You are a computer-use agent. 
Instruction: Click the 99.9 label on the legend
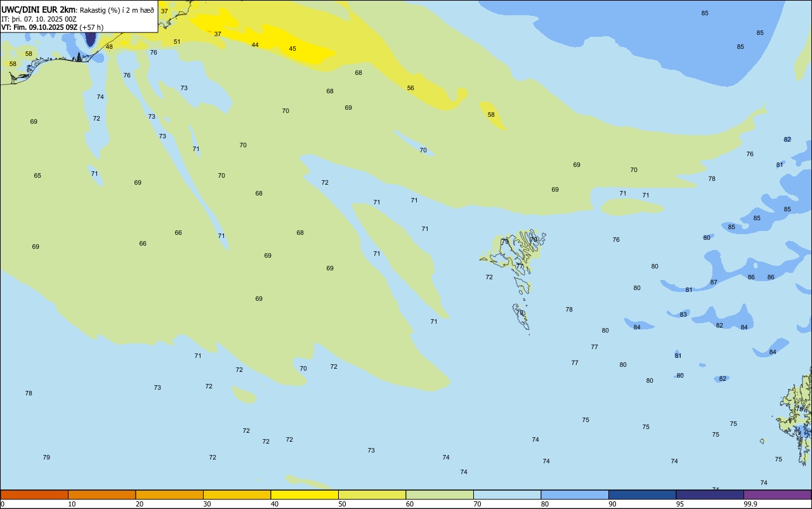point(750,504)
